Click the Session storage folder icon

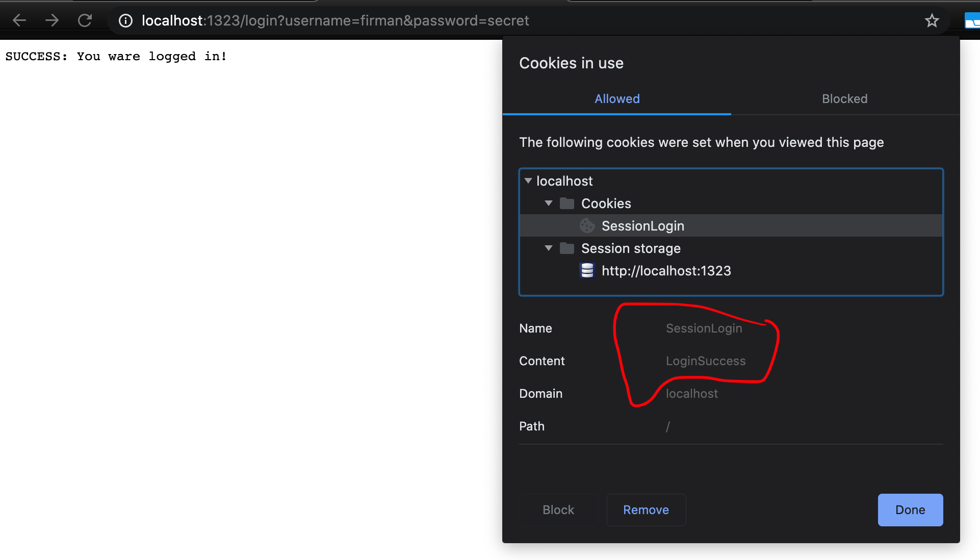point(566,248)
